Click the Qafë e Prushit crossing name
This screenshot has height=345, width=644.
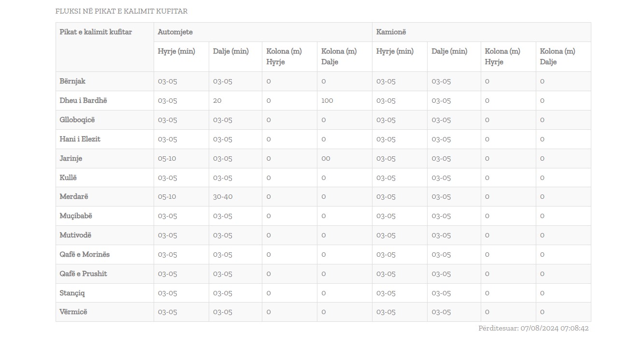[83, 274]
